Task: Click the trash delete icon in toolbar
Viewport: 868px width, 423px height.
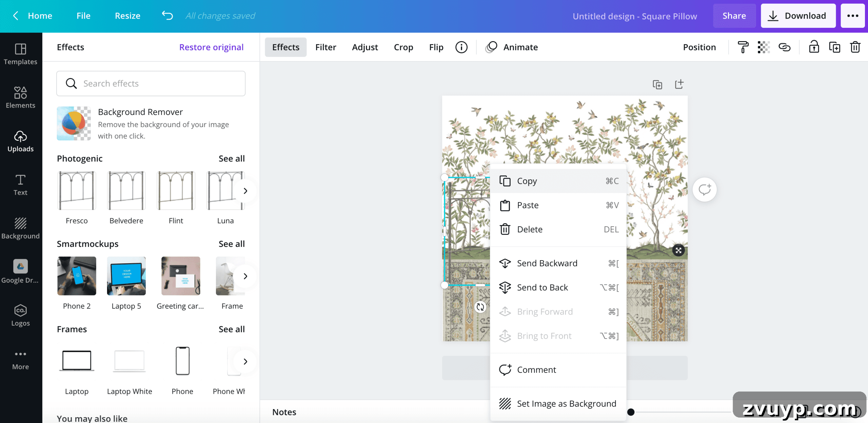Action: click(x=855, y=47)
